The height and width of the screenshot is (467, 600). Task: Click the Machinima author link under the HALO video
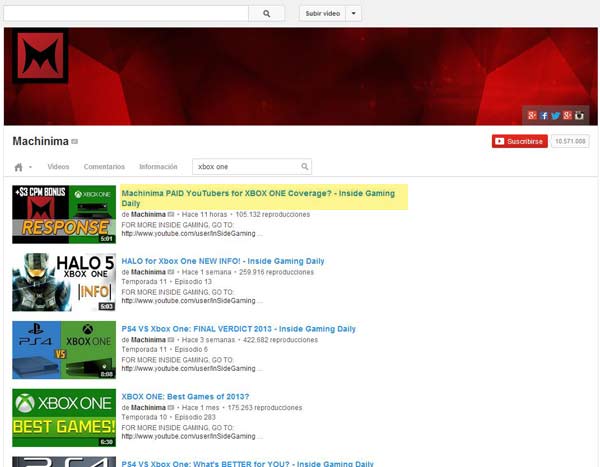[148, 272]
